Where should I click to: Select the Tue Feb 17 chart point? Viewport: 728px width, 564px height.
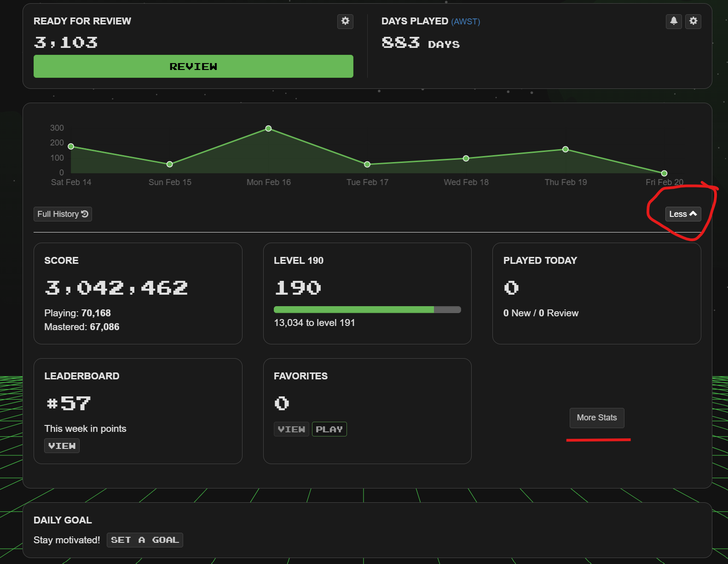[367, 164]
